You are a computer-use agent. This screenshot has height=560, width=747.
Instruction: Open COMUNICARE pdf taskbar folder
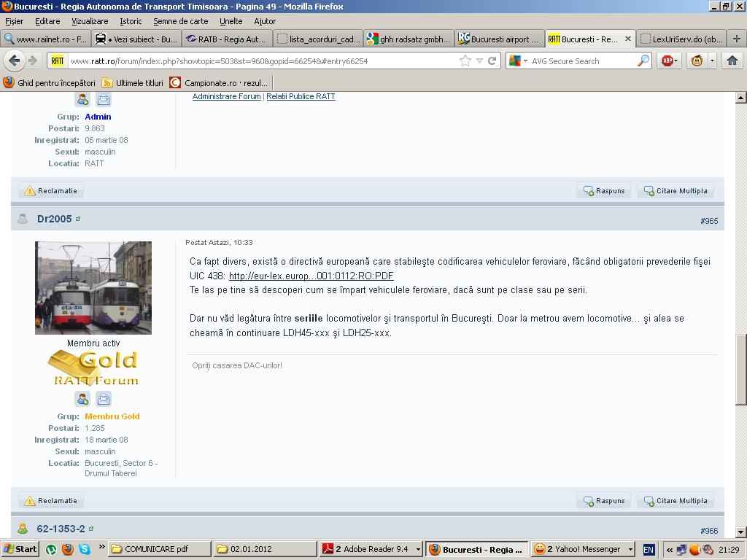click(x=160, y=549)
